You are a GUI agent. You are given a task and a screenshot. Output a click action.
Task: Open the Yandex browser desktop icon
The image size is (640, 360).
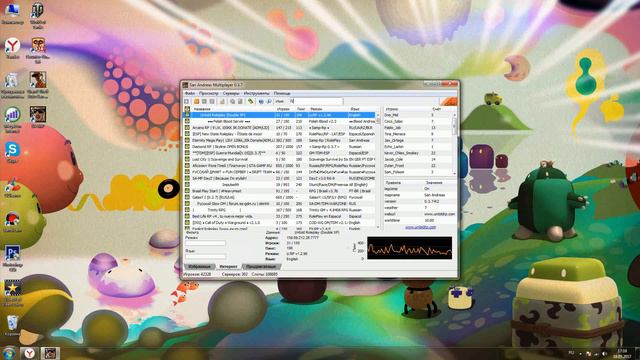[12, 48]
